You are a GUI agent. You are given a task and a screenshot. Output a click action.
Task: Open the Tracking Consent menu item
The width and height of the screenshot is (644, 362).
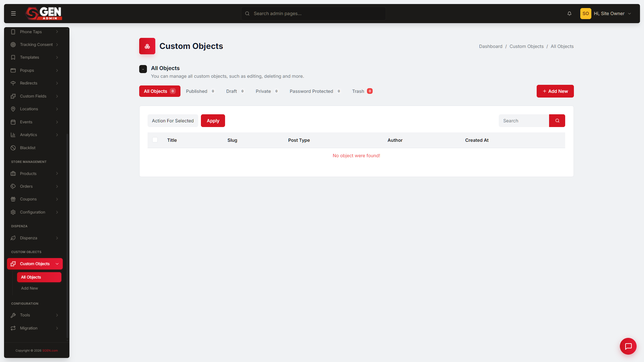point(35,45)
